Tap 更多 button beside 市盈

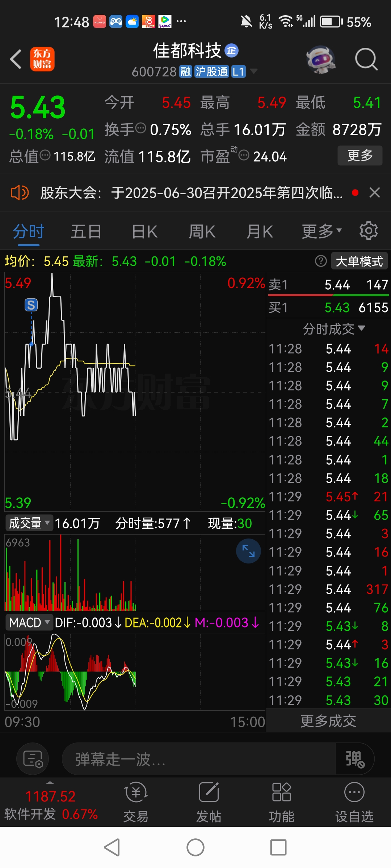coord(360,156)
